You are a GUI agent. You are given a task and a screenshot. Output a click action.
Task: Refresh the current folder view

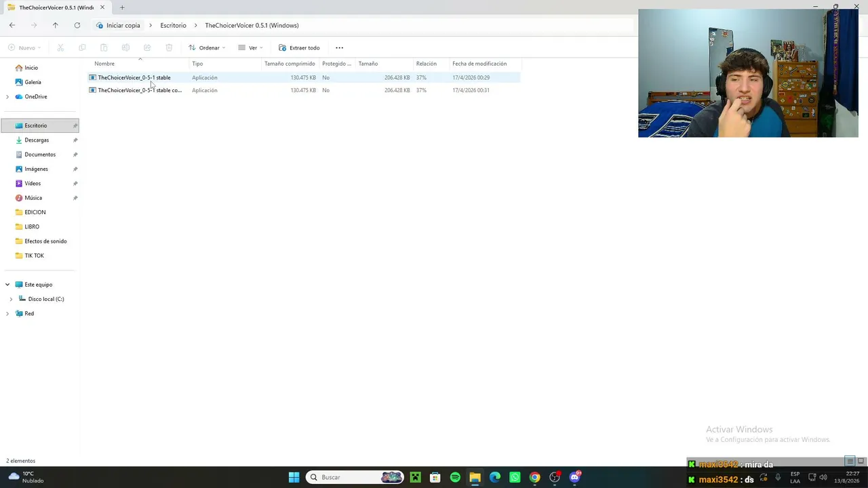pyautogui.click(x=77, y=25)
